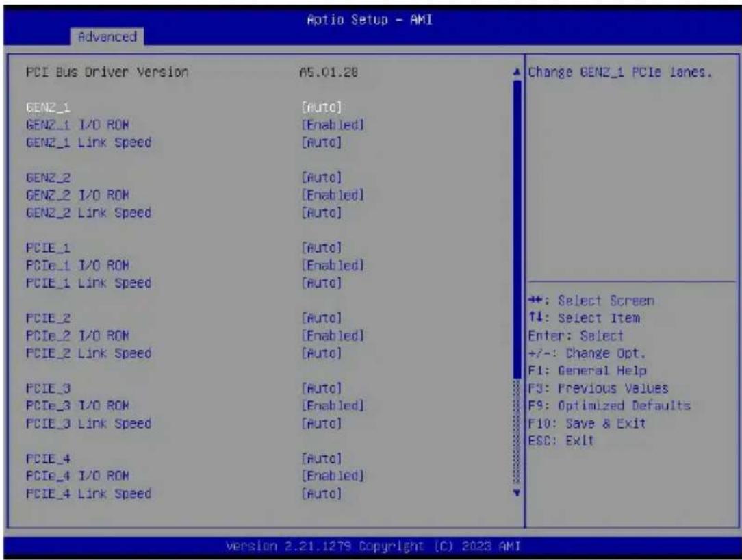This screenshot has width=742, height=560.
Task: Change the GENZ_2 Auto value
Action: [321, 177]
